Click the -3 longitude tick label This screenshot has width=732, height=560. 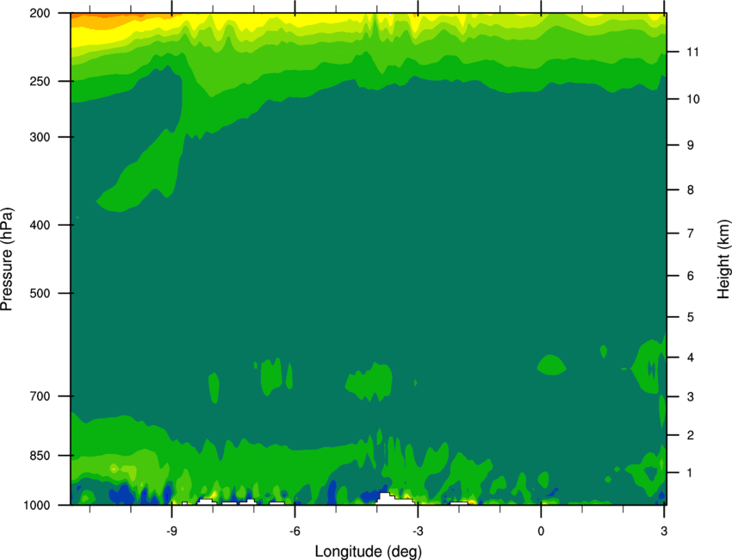(418, 531)
